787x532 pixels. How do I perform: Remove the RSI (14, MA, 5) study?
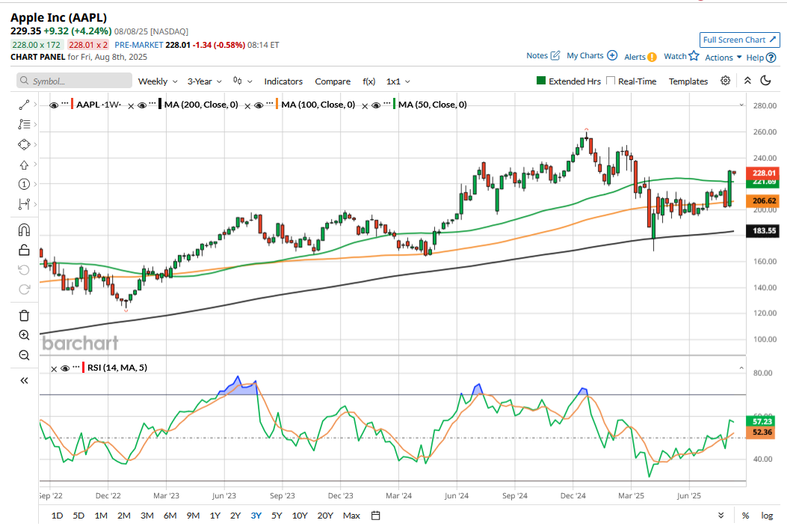coord(55,369)
